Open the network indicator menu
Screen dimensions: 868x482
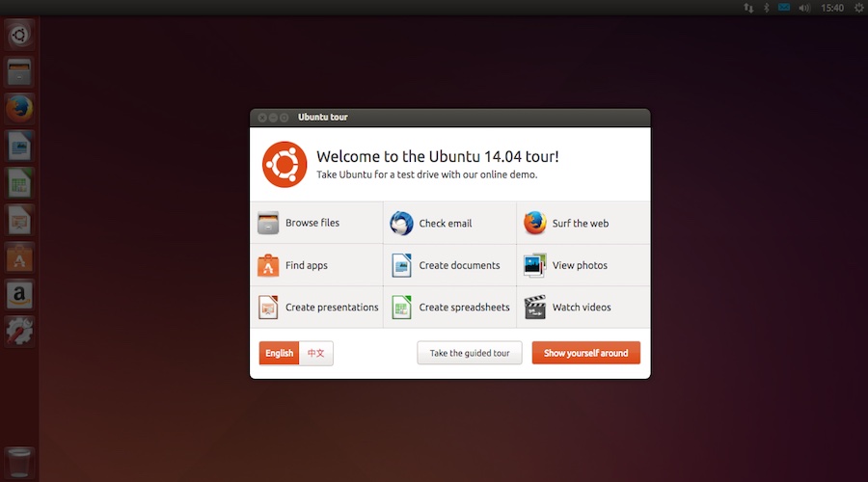[x=747, y=8]
